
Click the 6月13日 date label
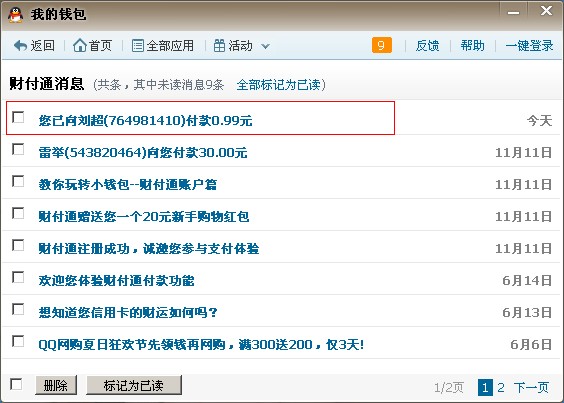pyautogui.click(x=527, y=313)
